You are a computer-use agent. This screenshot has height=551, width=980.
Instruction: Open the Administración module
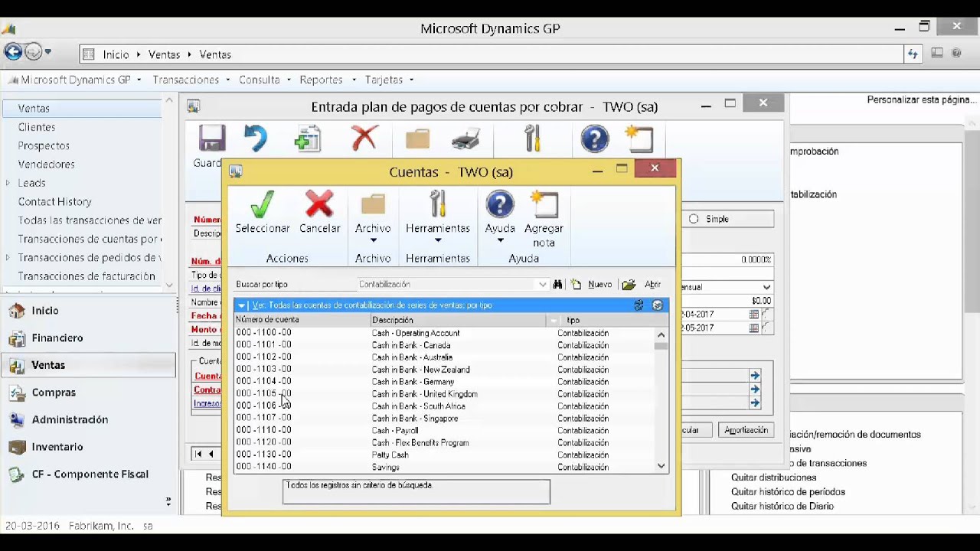(70, 419)
